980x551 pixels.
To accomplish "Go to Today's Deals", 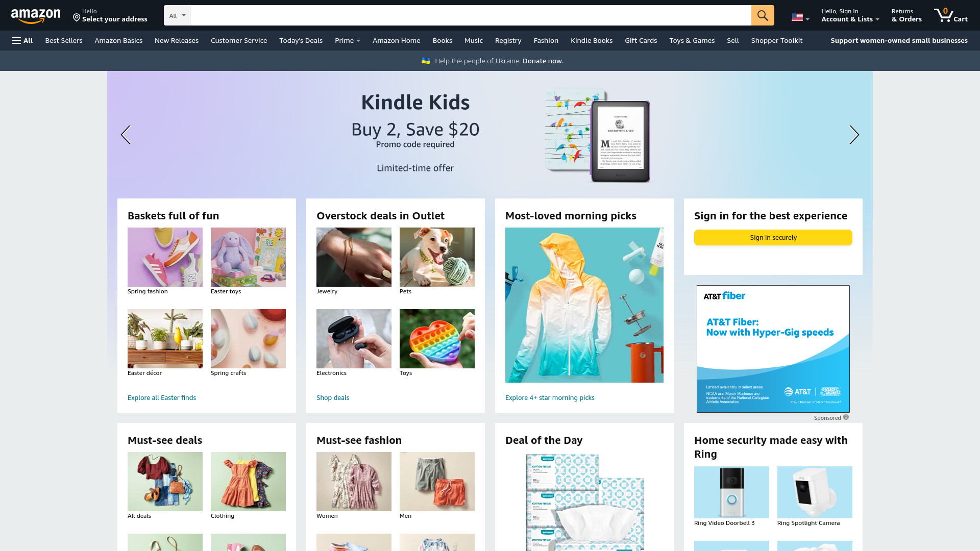I will 301,40.
